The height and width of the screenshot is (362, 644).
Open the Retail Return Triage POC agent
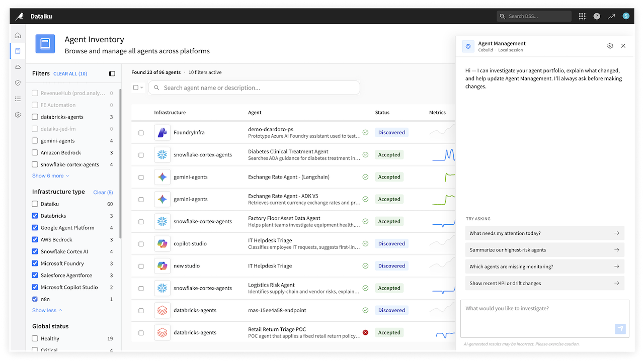(x=277, y=329)
